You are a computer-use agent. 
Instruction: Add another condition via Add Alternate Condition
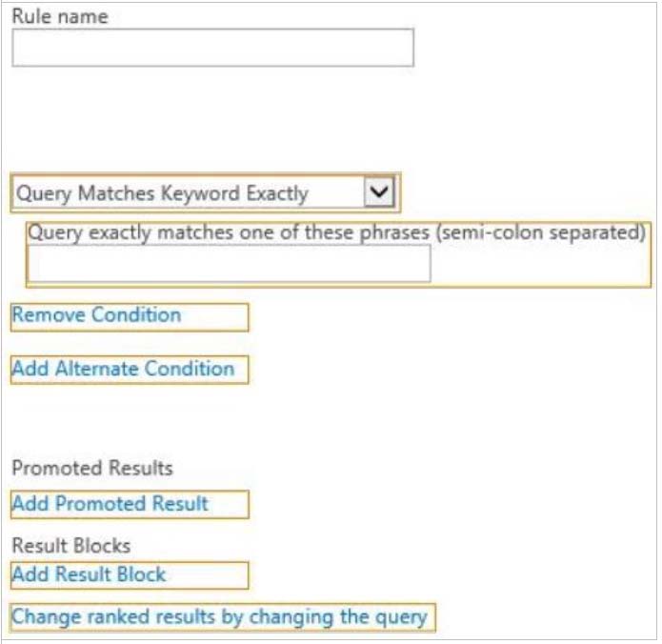[x=123, y=369]
